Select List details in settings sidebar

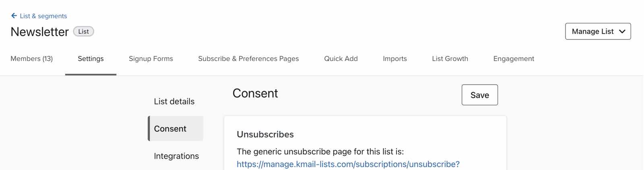(174, 102)
